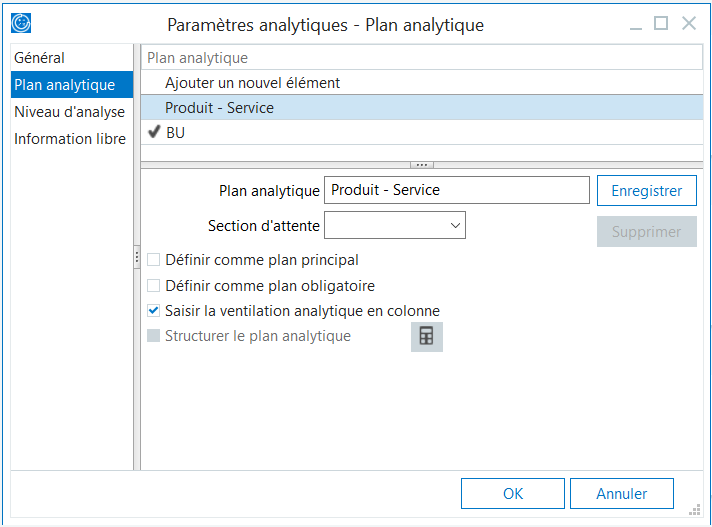Click the application logo icon in title bar
712x527 pixels.
point(21,23)
